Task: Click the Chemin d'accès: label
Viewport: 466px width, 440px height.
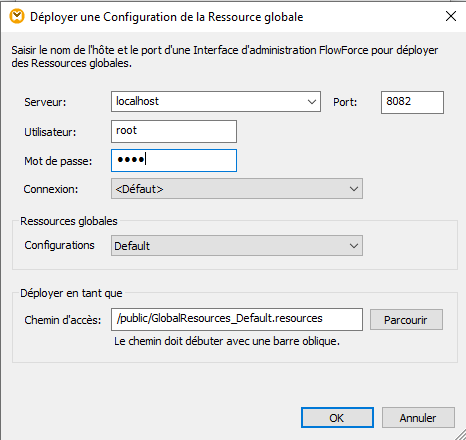Action: (x=63, y=320)
